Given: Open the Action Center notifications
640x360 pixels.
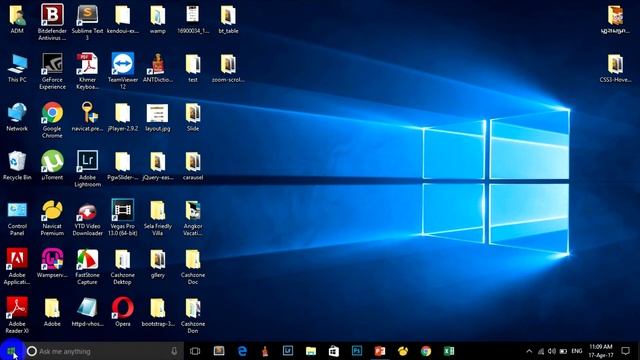Looking at the screenshot, I should (625, 351).
